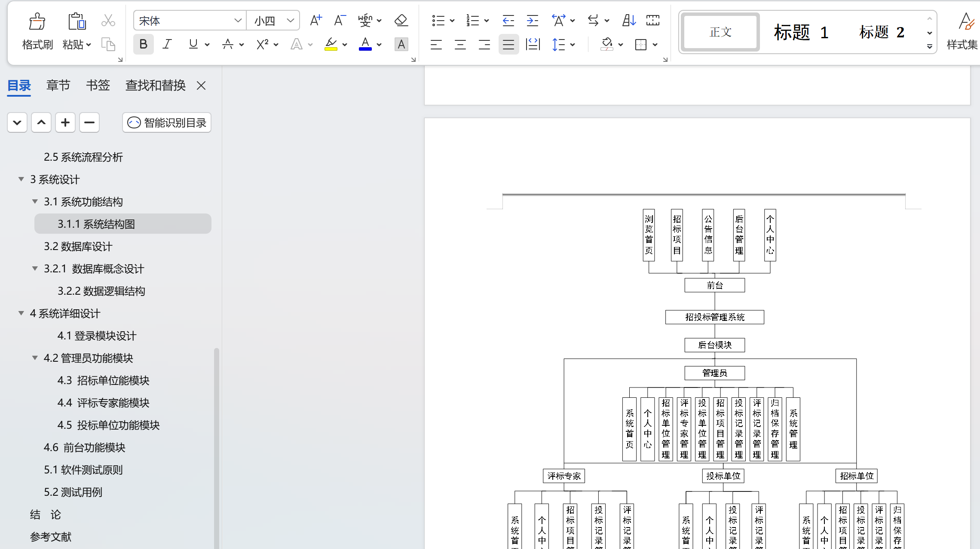The width and height of the screenshot is (980, 549).
Task: Toggle italic formatting
Action: 167,44
